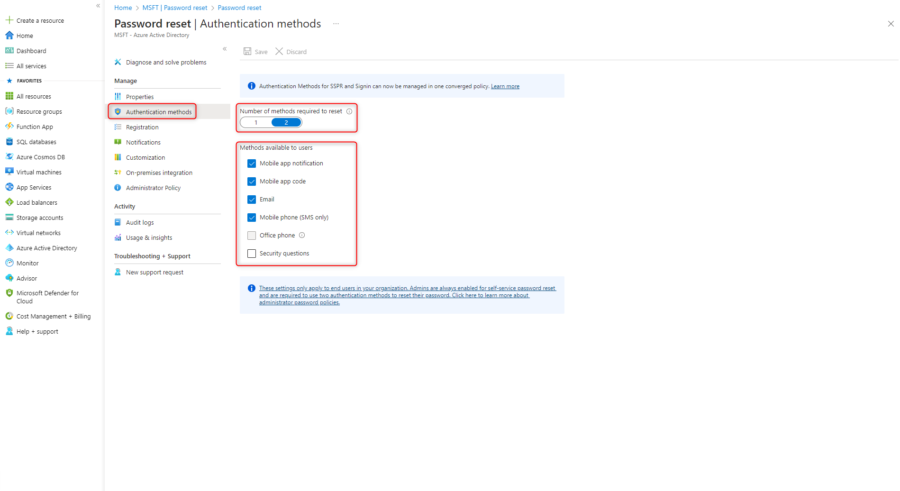The width and height of the screenshot is (900, 491).
Task: Click the Azure Cosmos DB sidebar icon
Action: click(9, 157)
